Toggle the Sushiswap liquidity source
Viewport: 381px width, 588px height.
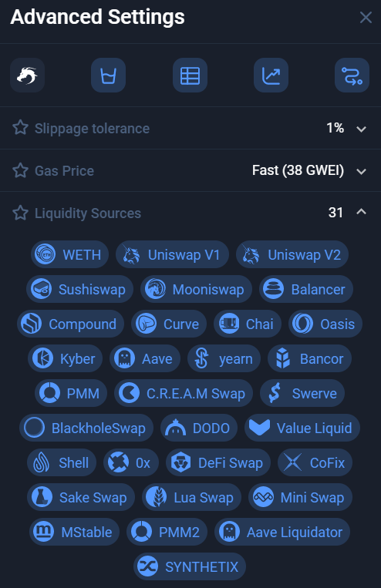point(79,289)
